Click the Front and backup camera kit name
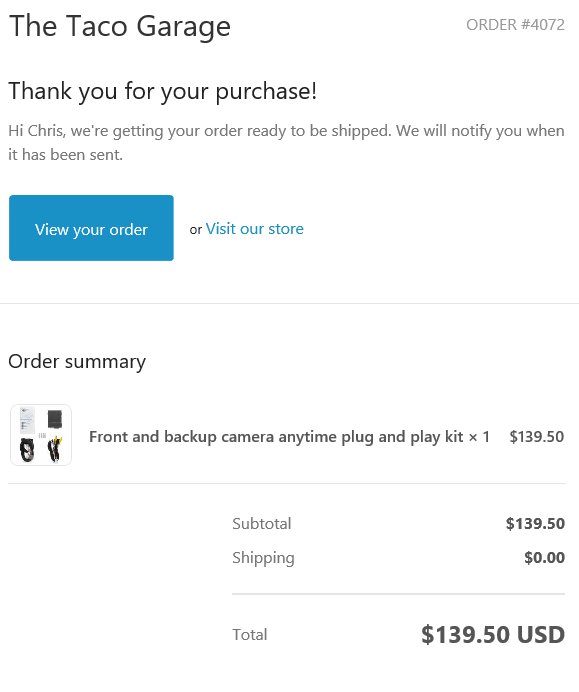Image resolution: width=579 pixels, height=692 pixels. coord(276,436)
